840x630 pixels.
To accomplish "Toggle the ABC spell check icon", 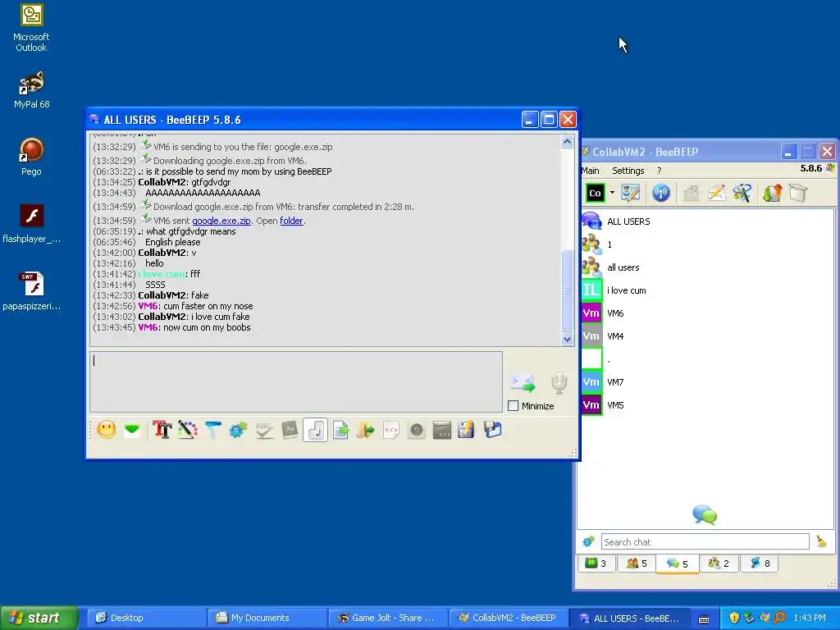I will 265,430.
